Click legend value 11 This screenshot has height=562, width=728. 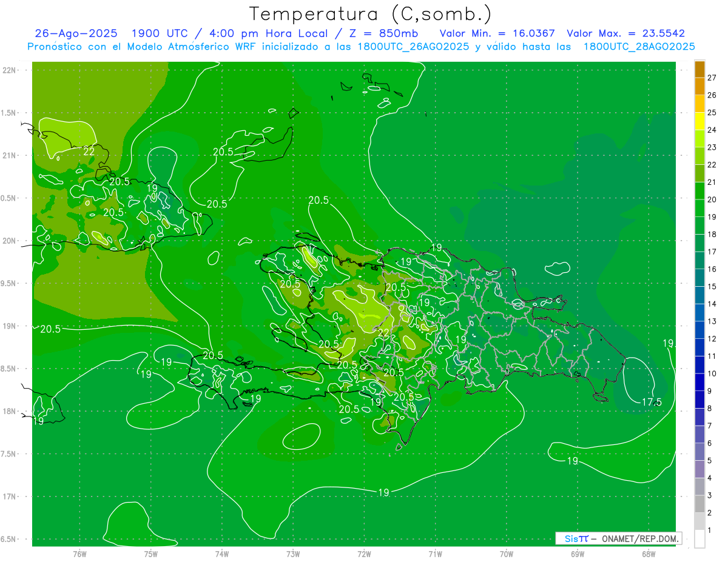712,356
